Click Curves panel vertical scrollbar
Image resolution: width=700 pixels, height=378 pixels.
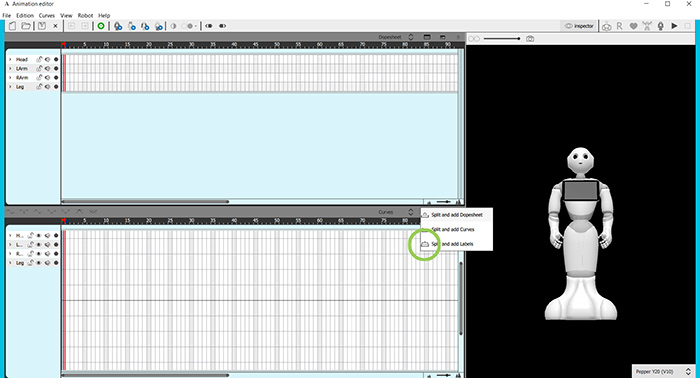[x=461, y=298]
